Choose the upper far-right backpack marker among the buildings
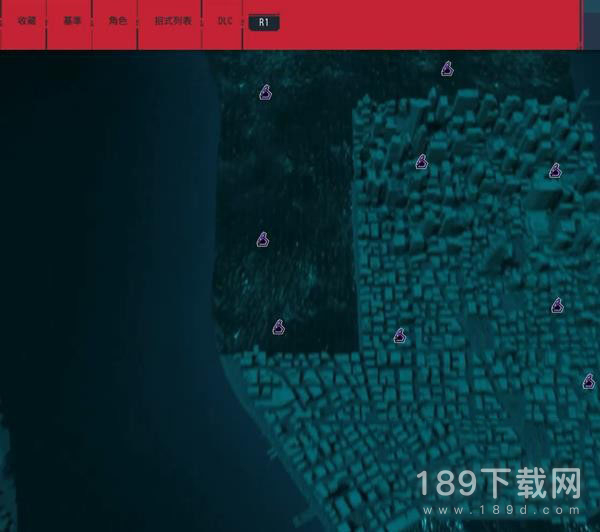This screenshot has width=600, height=532. (x=555, y=170)
